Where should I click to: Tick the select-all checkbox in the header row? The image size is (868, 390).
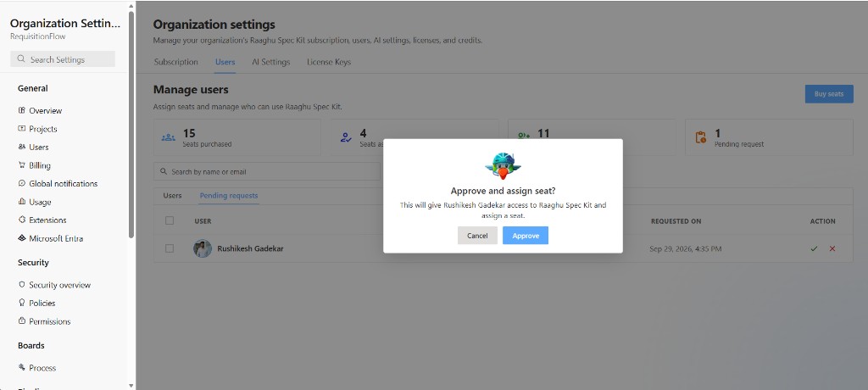tap(170, 220)
